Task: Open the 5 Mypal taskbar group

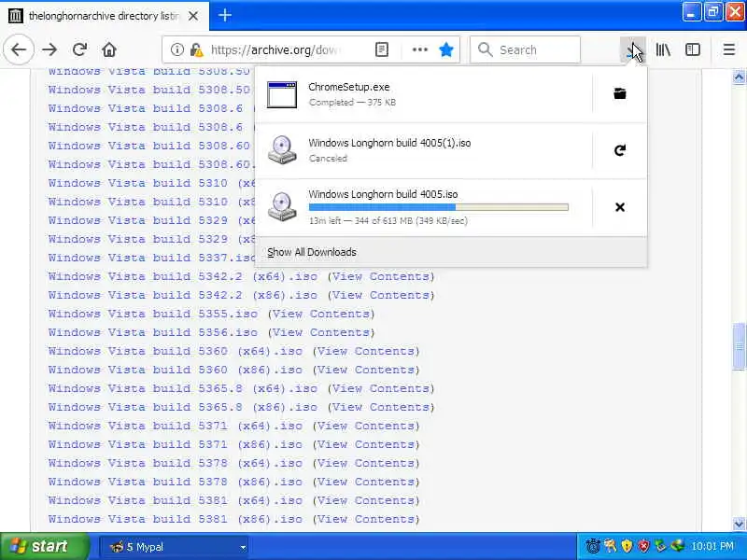Action: [x=175, y=547]
